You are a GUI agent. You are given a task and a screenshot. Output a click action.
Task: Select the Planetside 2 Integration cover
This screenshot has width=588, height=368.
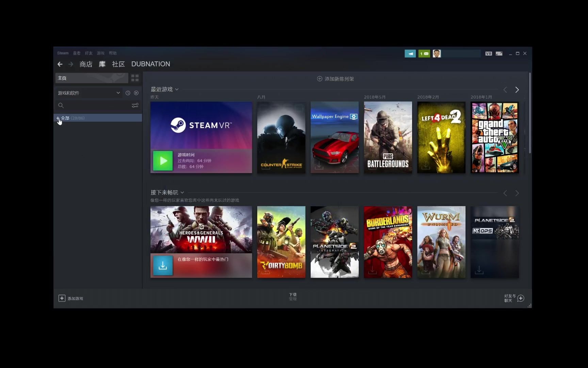[334, 242]
